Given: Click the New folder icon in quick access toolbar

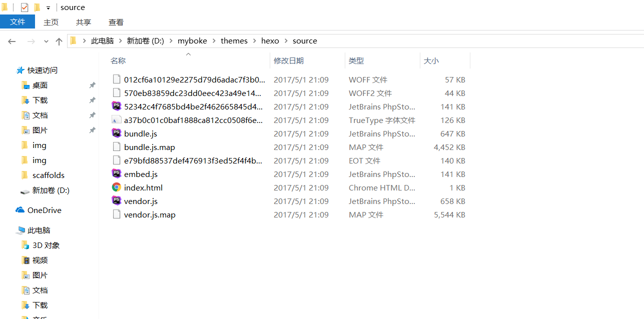Looking at the screenshot, I should pos(37,7).
